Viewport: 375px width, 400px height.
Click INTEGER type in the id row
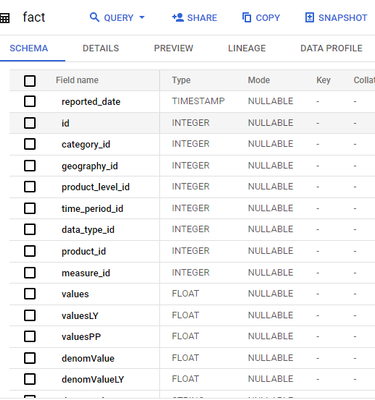pos(190,123)
